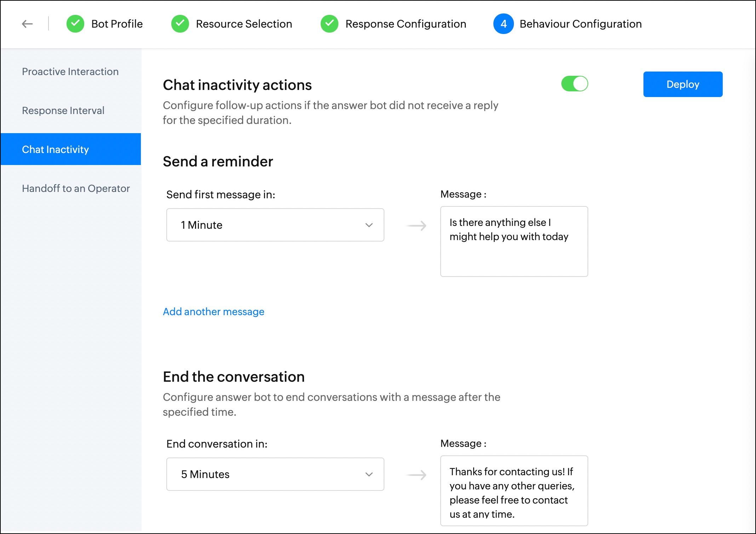
Task: Click arrow icon beside 5 Minutes dropdown
Action: pos(416,475)
